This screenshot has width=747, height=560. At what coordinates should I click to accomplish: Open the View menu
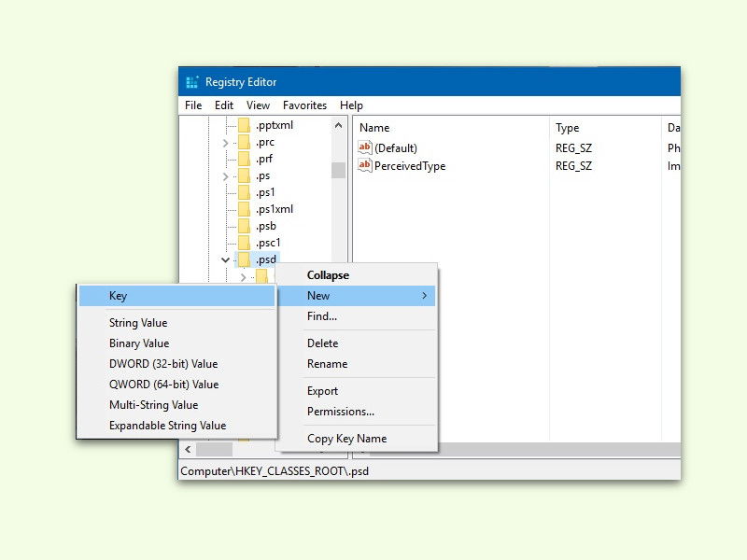pos(259,105)
